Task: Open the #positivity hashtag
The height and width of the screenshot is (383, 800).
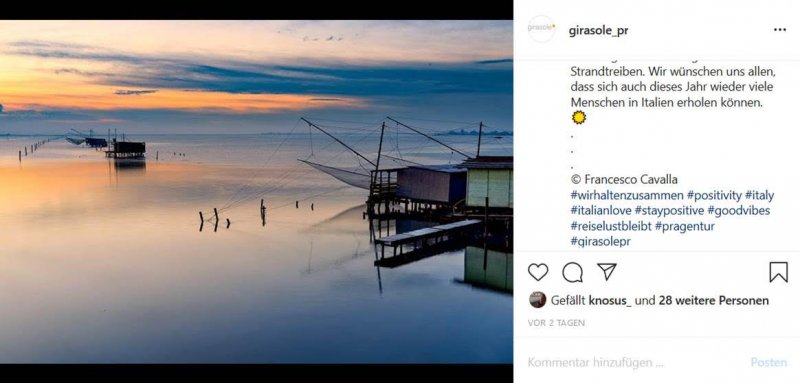Action: coord(714,195)
